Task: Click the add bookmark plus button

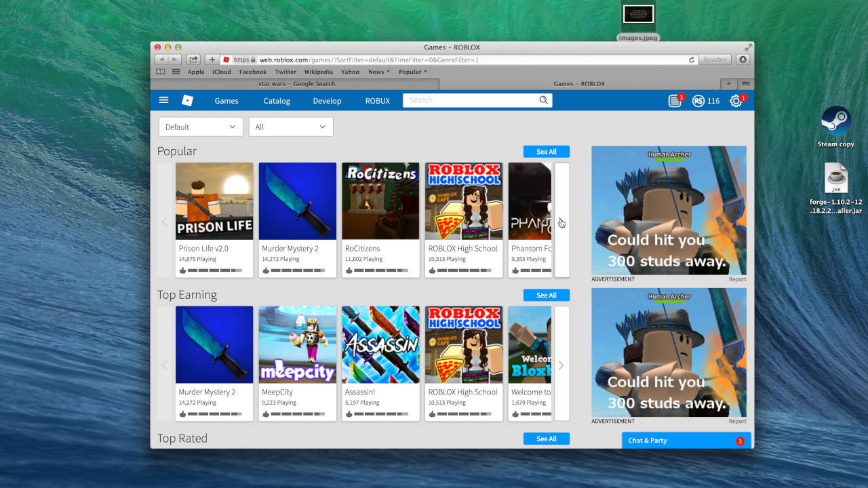Action: tap(212, 60)
